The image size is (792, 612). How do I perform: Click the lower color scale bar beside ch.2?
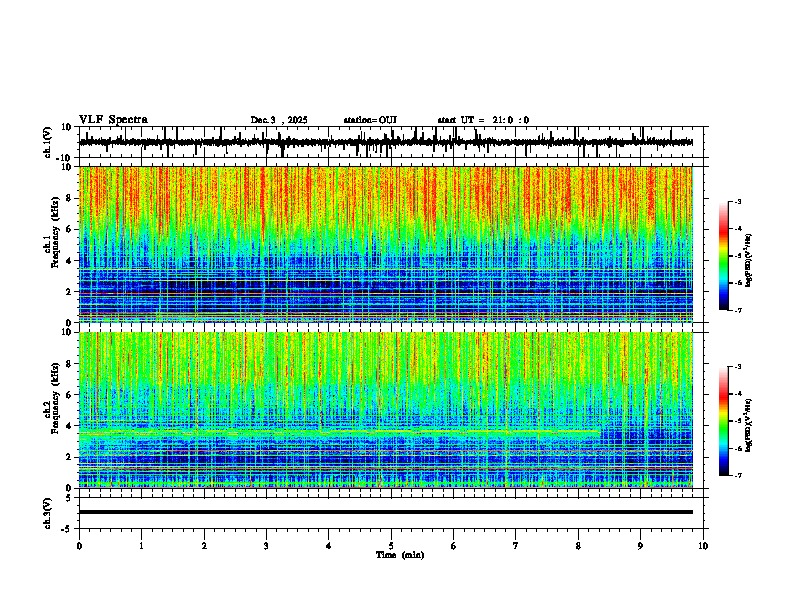pos(723,421)
